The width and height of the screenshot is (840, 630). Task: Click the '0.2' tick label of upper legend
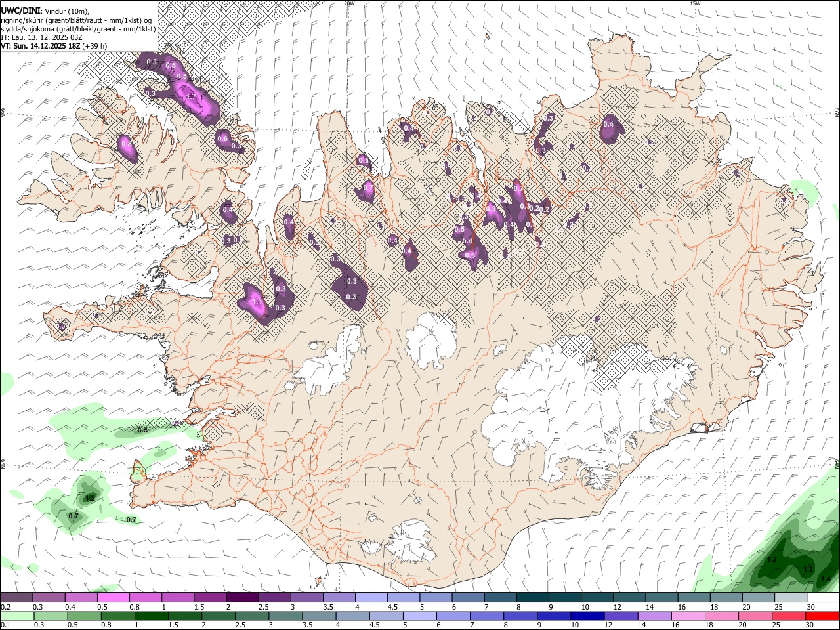(5, 607)
